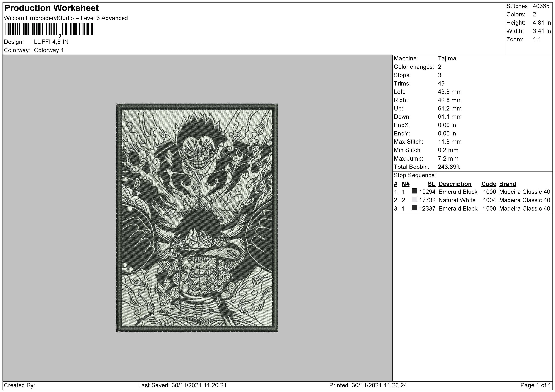Click thread code 1004

point(490,200)
